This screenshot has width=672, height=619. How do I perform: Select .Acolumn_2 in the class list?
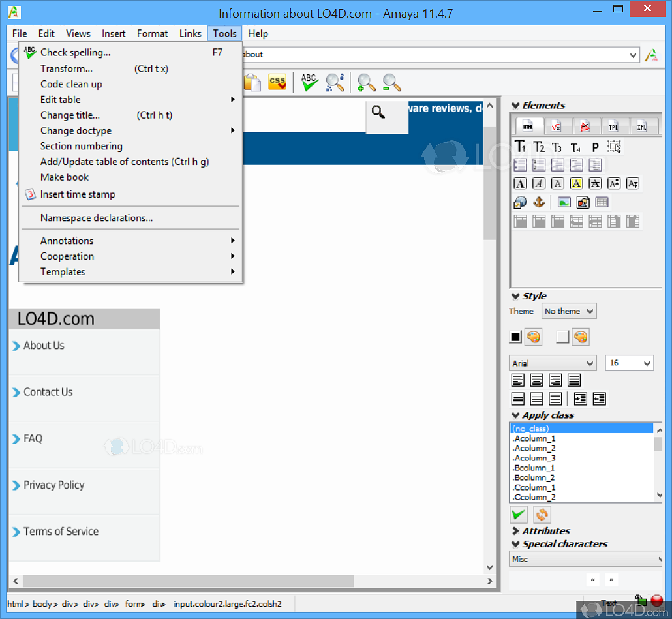[x=534, y=448]
